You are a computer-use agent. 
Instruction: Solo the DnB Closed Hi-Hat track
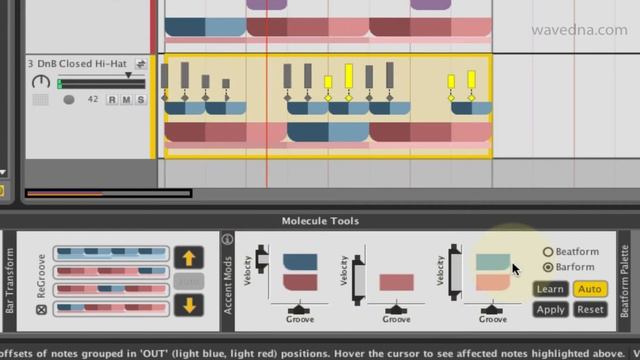(x=141, y=100)
